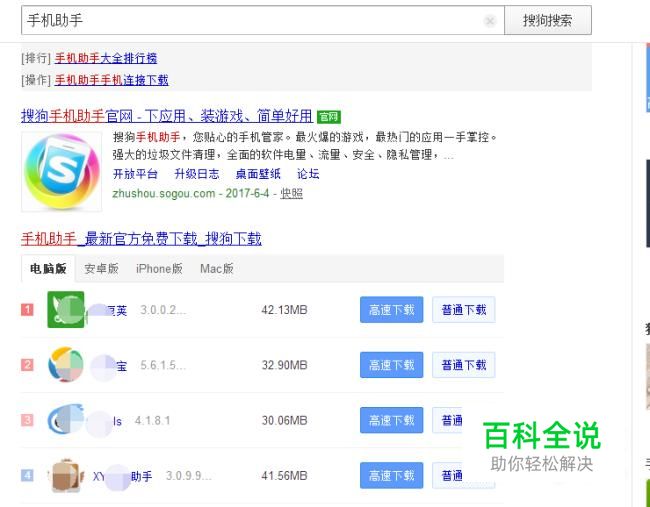Click version text 3.0.9.9...
This screenshot has height=507, width=650.
point(189,475)
